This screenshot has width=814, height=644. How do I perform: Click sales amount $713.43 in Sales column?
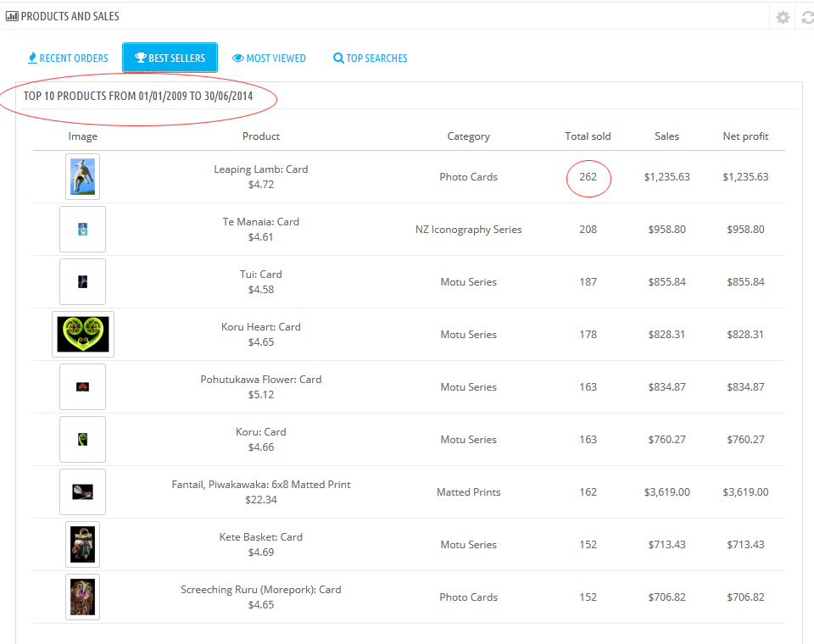tap(667, 544)
